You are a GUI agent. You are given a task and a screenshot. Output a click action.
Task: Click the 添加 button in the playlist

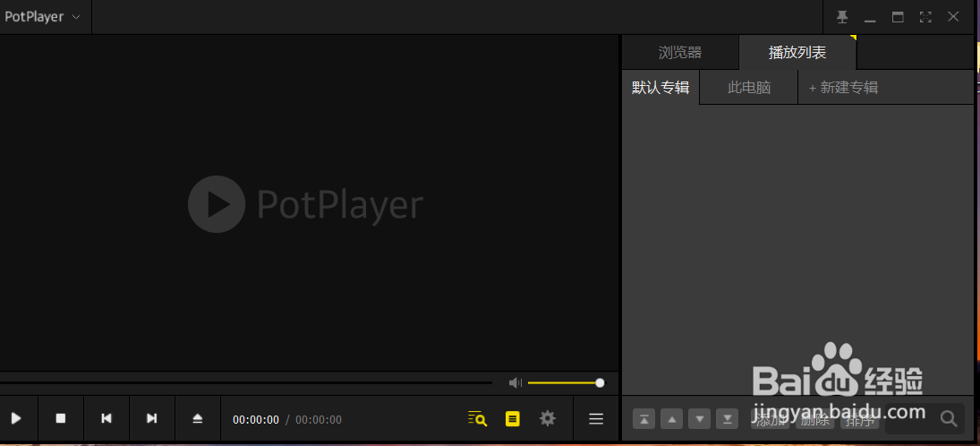[x=770, y=420]
